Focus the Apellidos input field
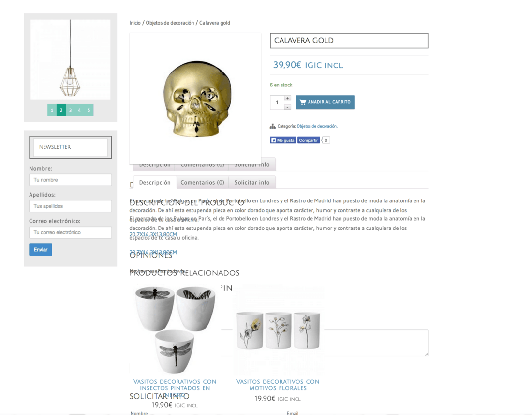Screen dimensions: 532x415 click(x=70, y=206)
